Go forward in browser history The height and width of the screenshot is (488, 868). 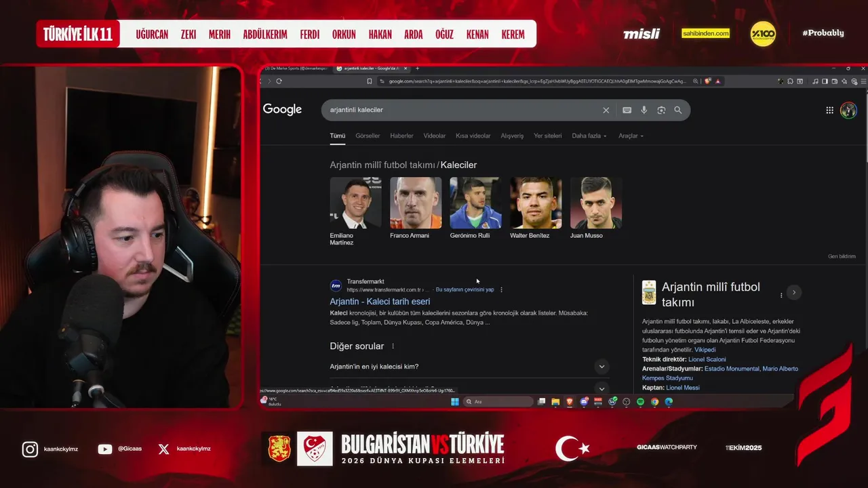269,81
